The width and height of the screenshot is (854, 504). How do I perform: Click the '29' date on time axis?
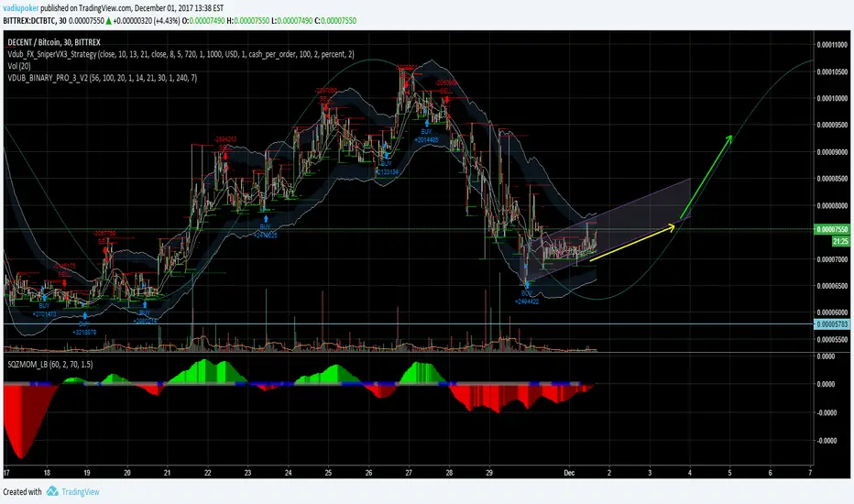(489, 473)
